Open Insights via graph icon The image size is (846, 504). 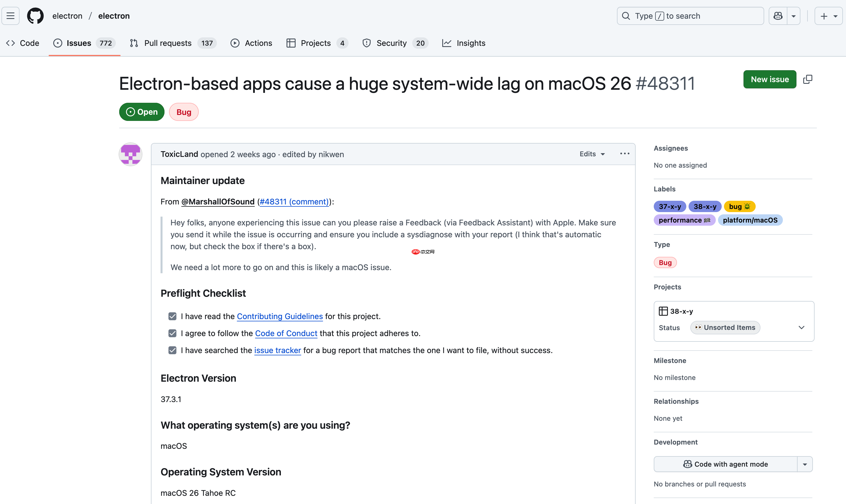pyautogui.click(x=447, y=43)
